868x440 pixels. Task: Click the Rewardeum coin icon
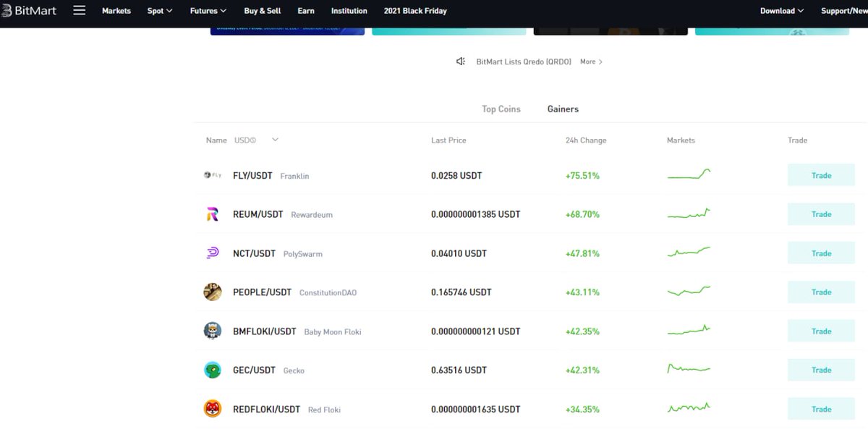pos(212,214)
